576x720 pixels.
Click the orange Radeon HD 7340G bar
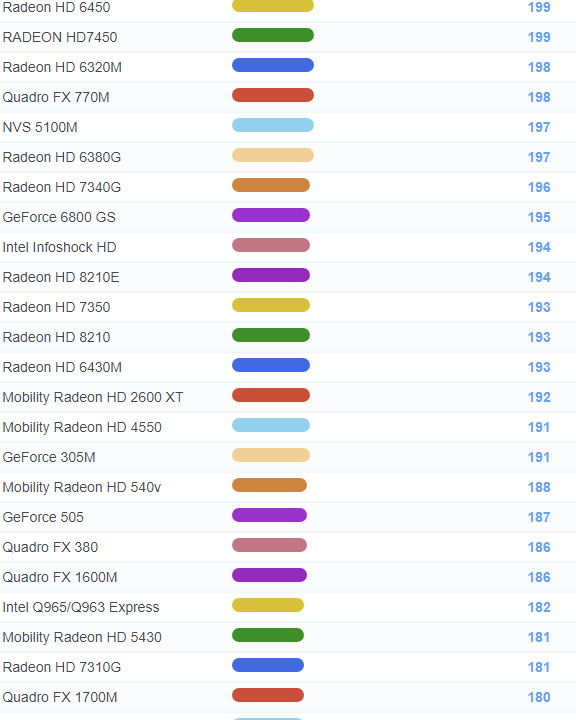pyautogui.click(x=271, y=185)
